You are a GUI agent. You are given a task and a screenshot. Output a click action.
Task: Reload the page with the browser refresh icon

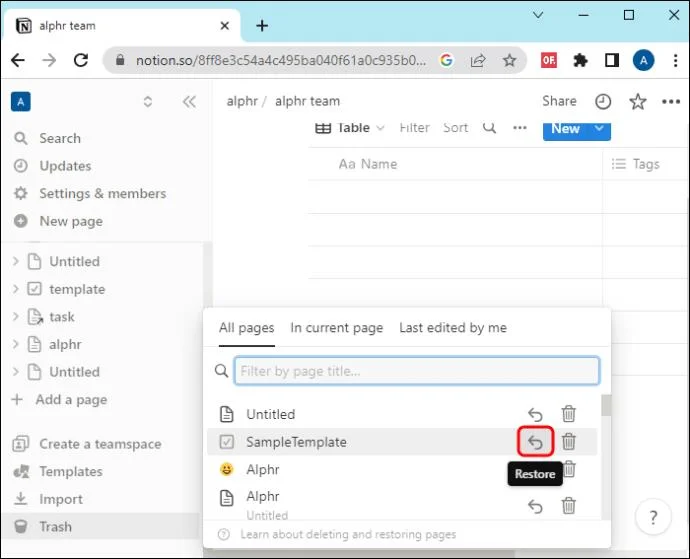coord(81,60)
